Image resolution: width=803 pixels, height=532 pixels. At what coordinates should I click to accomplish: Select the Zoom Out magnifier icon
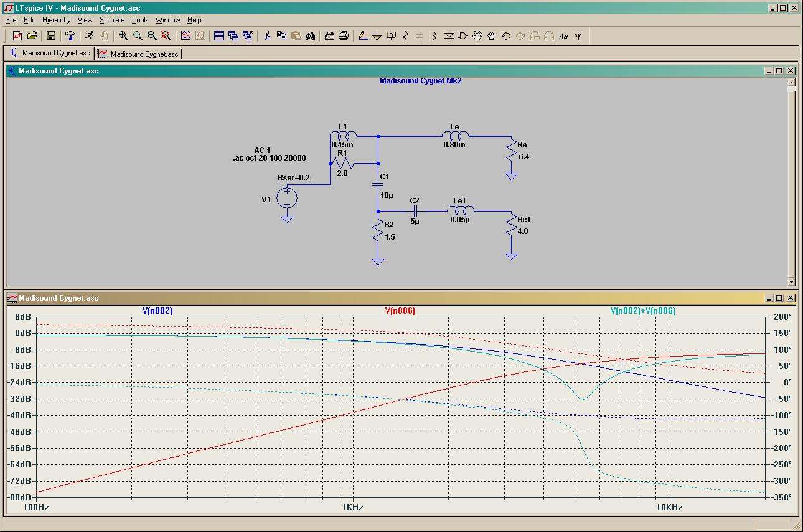coord(152,36)
